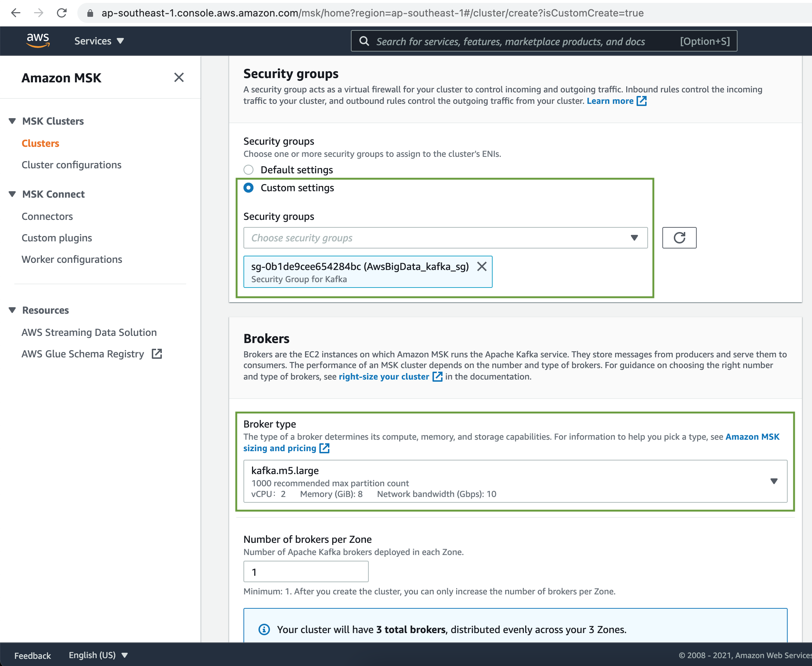Screen dimensions: 812x666
Task: Select the Default settings radio button
Action: coord(248,170)
